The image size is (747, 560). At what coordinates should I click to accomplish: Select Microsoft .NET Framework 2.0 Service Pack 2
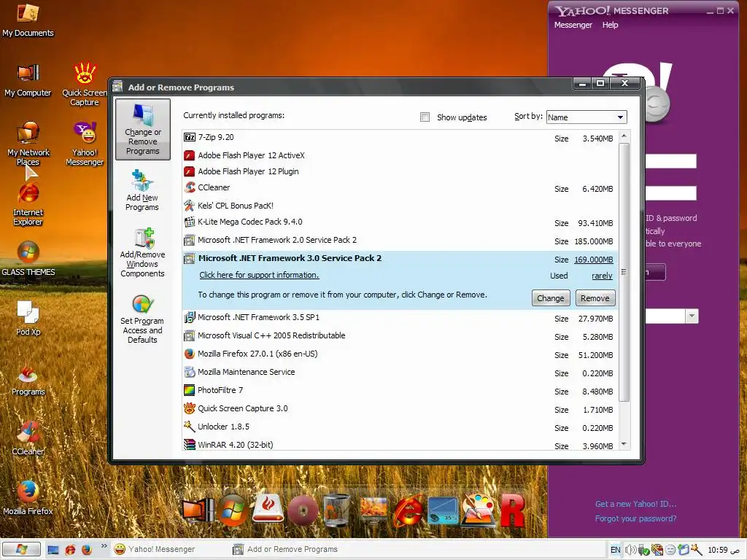coord(400,241)
